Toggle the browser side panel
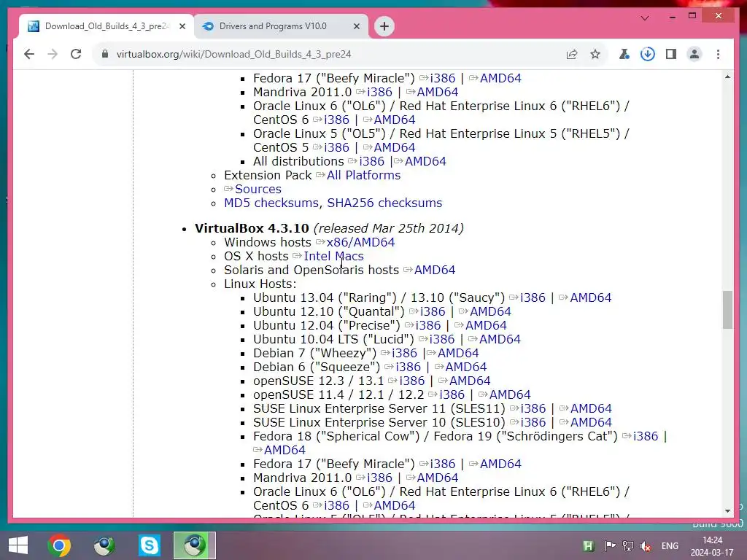The height and width of the screenshot is (560, 747). (671, 54)
